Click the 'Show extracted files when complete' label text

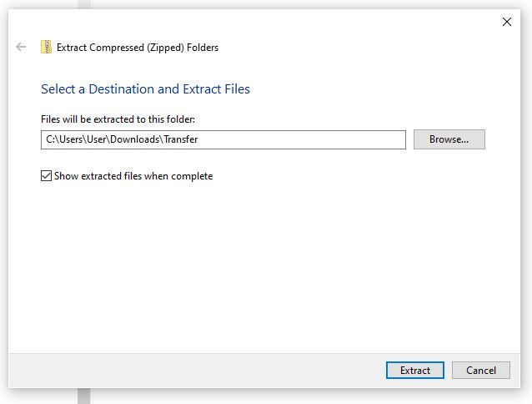coord(133,176)
